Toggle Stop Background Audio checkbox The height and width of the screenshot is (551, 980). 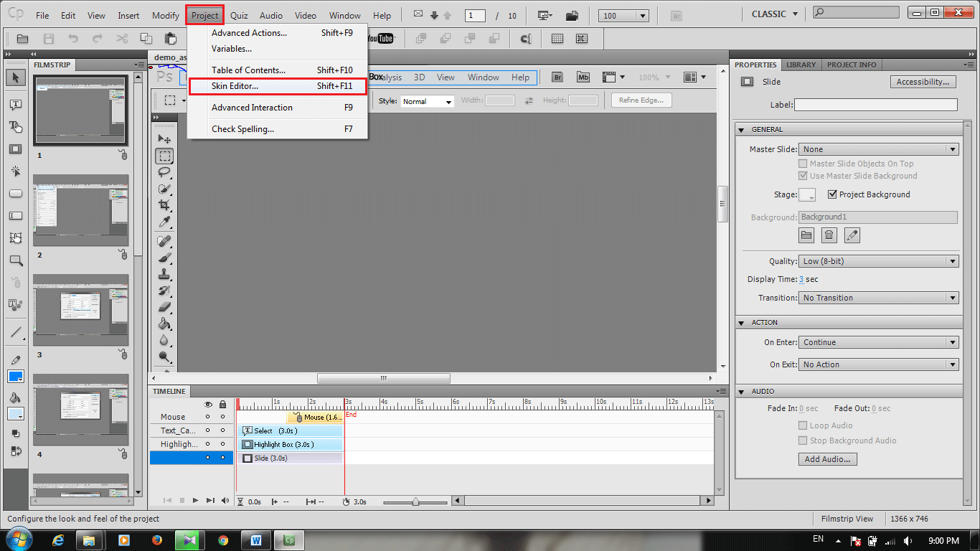click(x=803, y=441)
